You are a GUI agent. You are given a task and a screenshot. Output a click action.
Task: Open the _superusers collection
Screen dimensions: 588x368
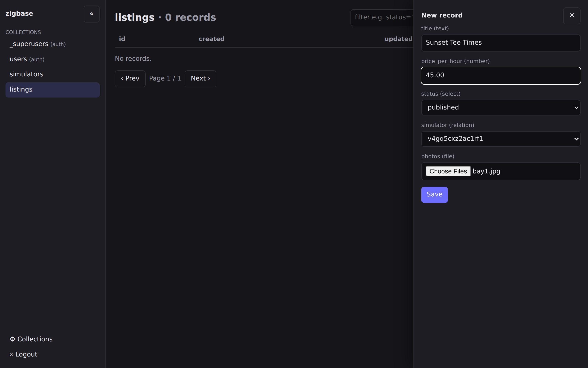(x=52, y=44)
